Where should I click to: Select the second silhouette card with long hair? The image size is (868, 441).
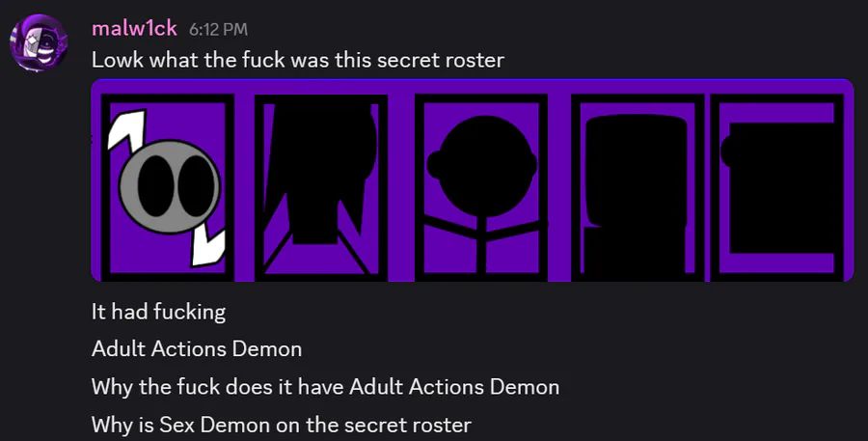(321, 187)
